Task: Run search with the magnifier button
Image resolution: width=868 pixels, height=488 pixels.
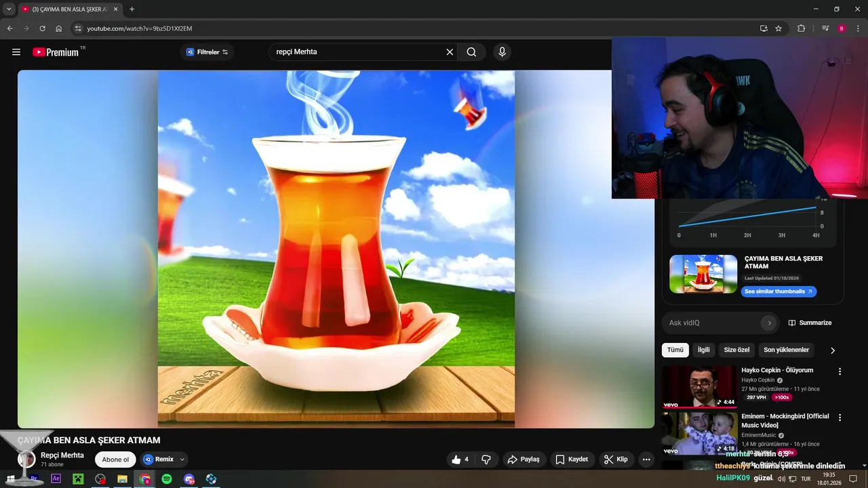Action: (471, 52)
